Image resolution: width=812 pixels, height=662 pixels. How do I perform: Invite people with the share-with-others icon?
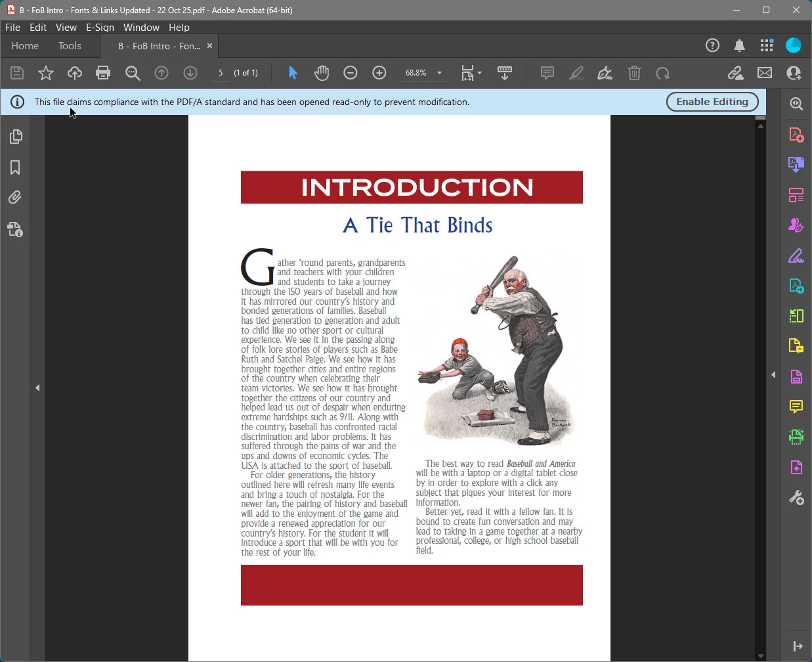pyautogui.click(x=794, y=73)
